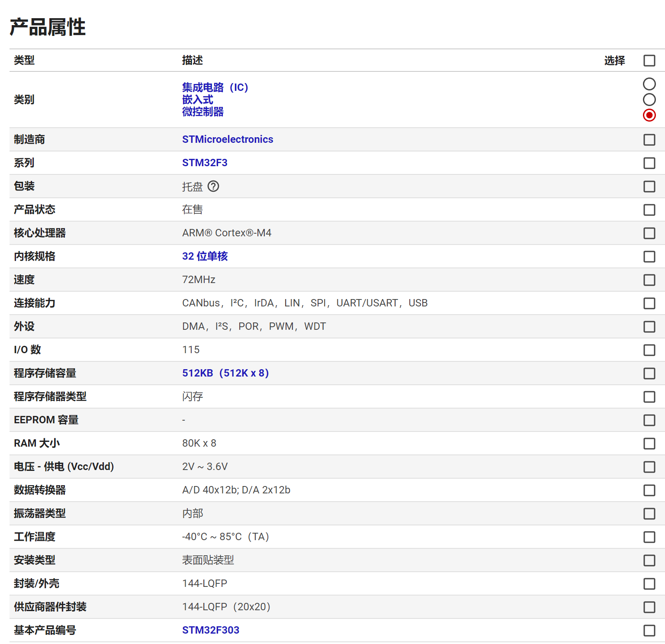The height and width of the screenshot is (644, 665).
Task: Click the -40°C ~ 85°C (TA) value
Action: (226, 537)
